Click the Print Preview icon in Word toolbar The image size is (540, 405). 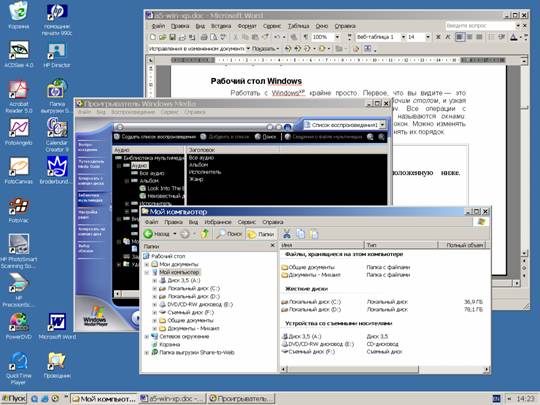[x=213, y=37]
